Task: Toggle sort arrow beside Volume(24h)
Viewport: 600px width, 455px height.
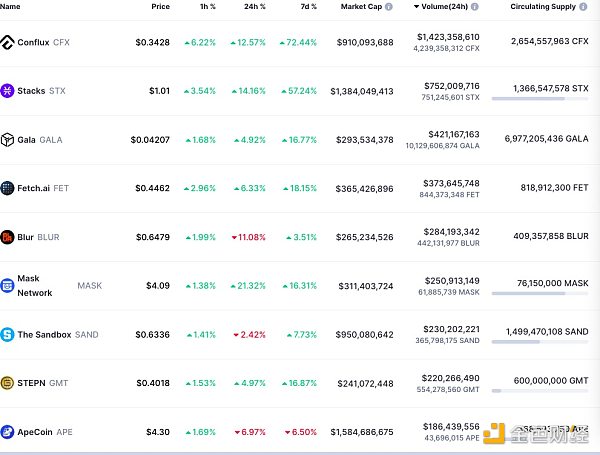Action: (x=416, y=7)
